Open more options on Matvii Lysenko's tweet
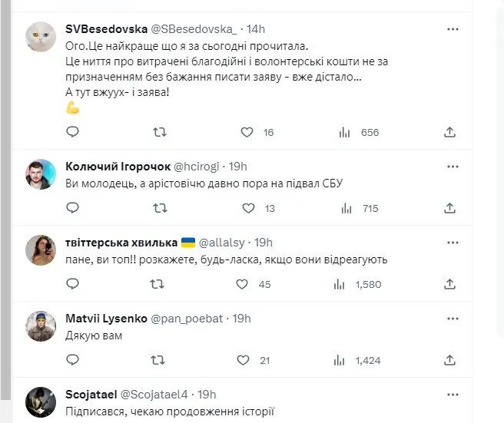This screenshot has width=504, height=423. click(x=453, y=318)
